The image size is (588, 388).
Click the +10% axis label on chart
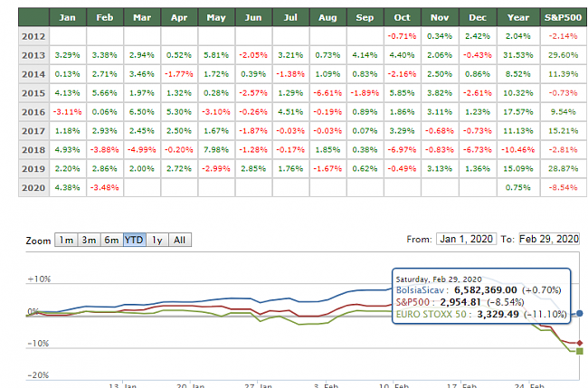coord(39,279)
